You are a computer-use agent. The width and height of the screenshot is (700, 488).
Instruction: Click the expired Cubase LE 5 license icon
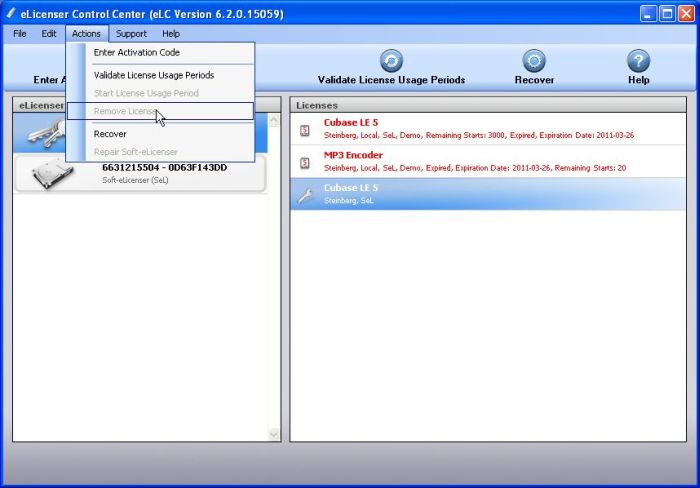[x=305, y=130]
